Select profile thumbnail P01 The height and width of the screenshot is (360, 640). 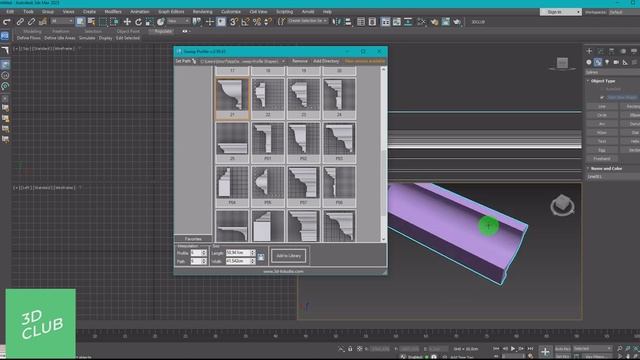click(x=268, y=142)
